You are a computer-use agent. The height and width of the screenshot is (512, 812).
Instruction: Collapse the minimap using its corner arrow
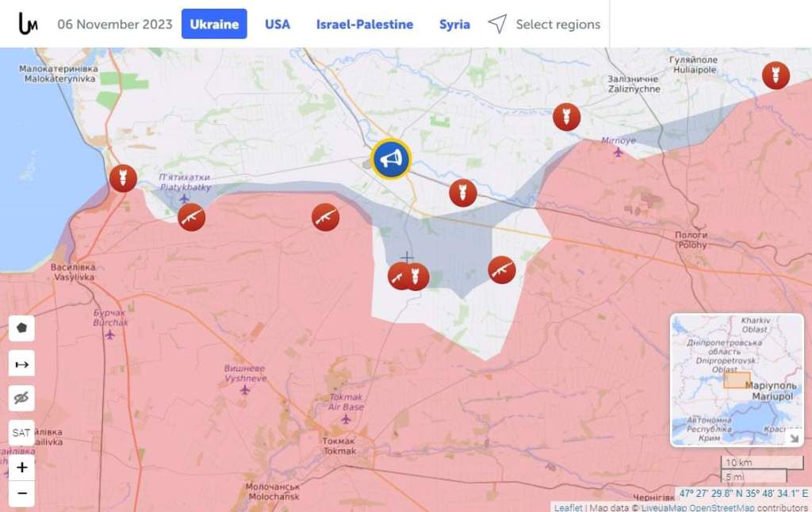tap(794, 437)
